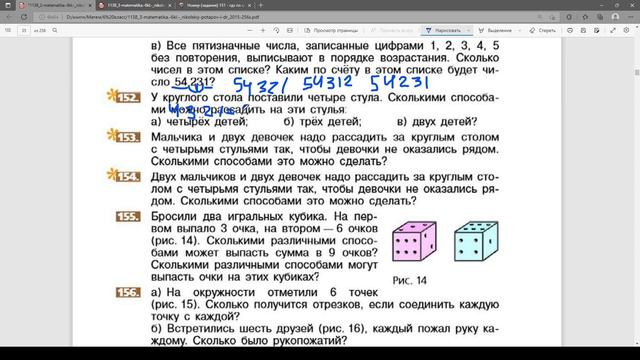The image size is (640, 360).
Task: Enter full screen mode with the arrows icon
Action: [x=613, y=30]
